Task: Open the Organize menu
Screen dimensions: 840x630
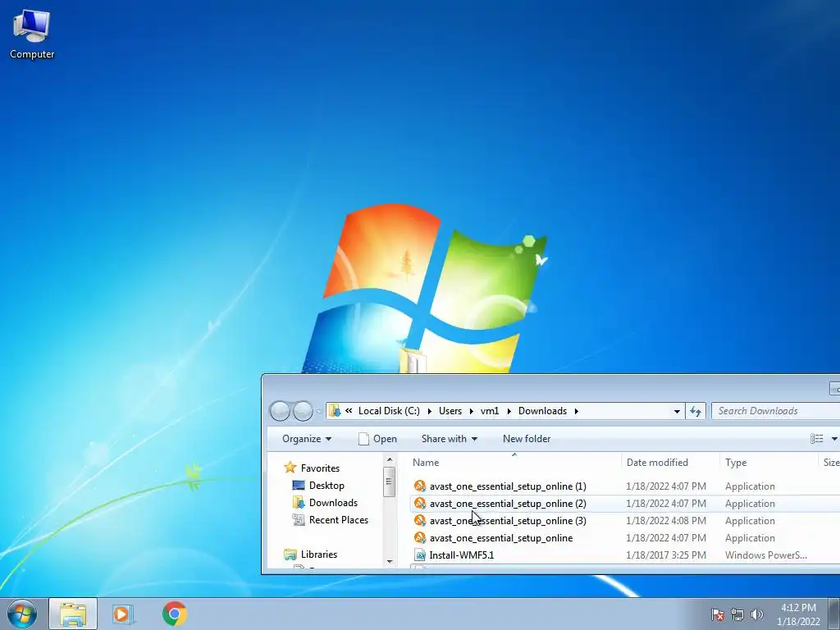Action: (x=307, y=439)
